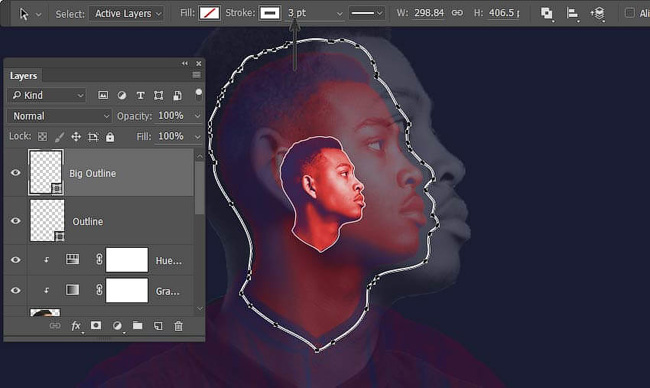Toggle link width and height icon
The width and height of the screenshot is (650, 388).
click(457, 13)
